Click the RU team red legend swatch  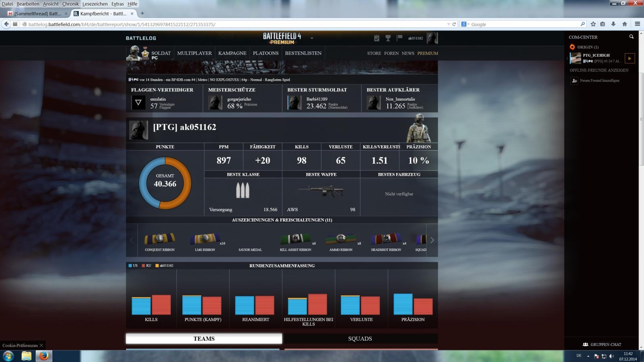(x=143, y=265)
